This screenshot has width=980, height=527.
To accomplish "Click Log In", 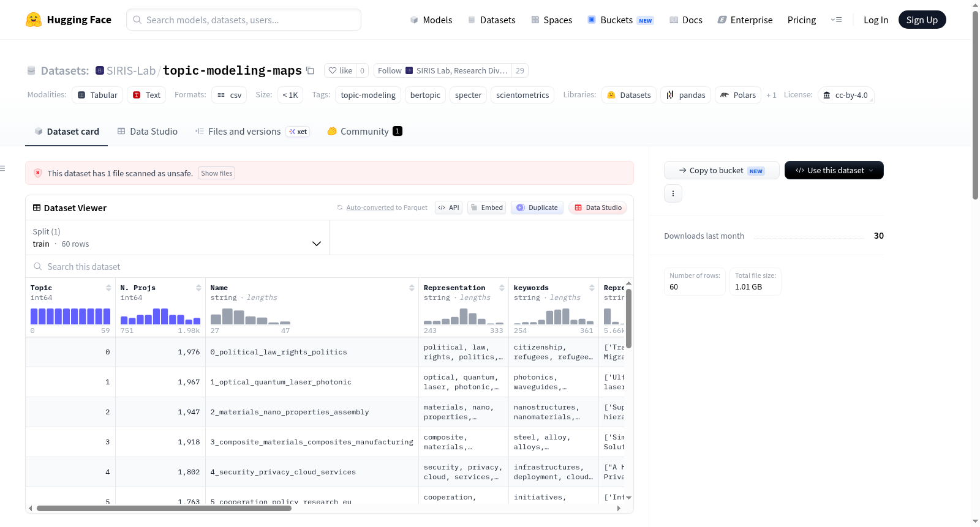I will click(x=876, y=20).
